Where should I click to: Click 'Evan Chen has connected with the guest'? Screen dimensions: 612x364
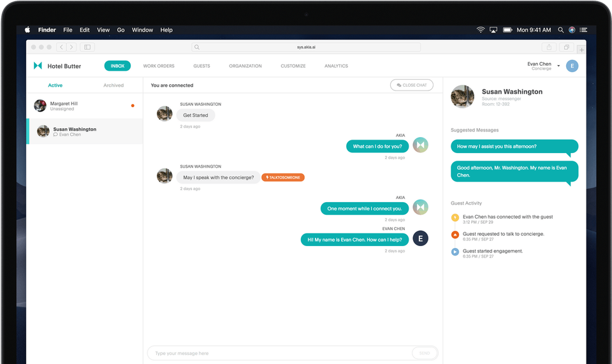[508, 217]
